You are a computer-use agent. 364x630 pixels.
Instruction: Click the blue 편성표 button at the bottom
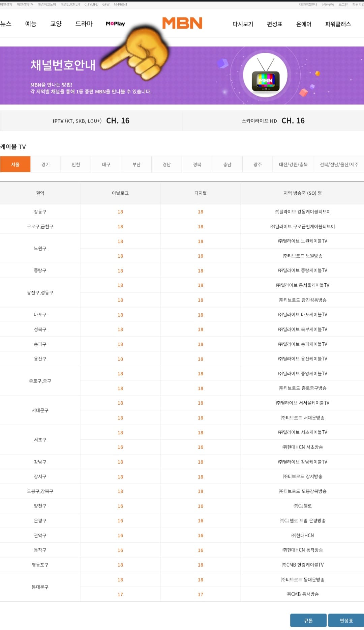[x=346, y=620]
